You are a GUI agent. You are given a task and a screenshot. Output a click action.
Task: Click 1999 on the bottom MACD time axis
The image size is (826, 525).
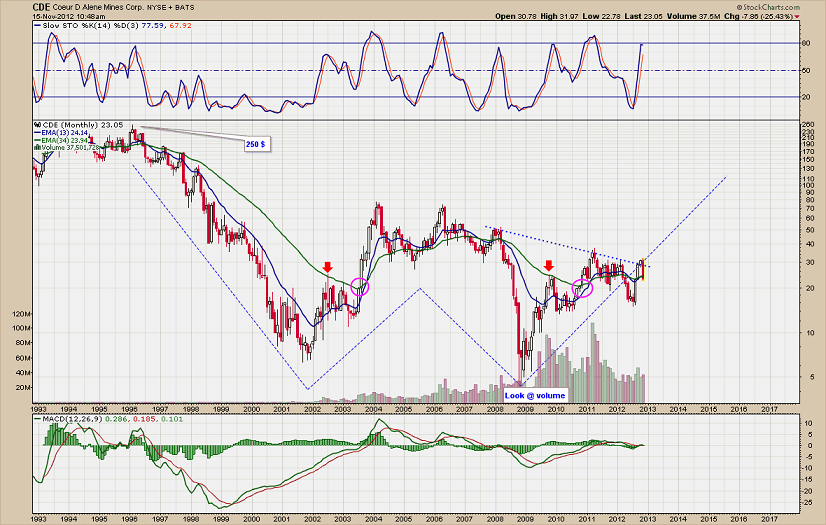pyautogui.click(x=221, y=519)
